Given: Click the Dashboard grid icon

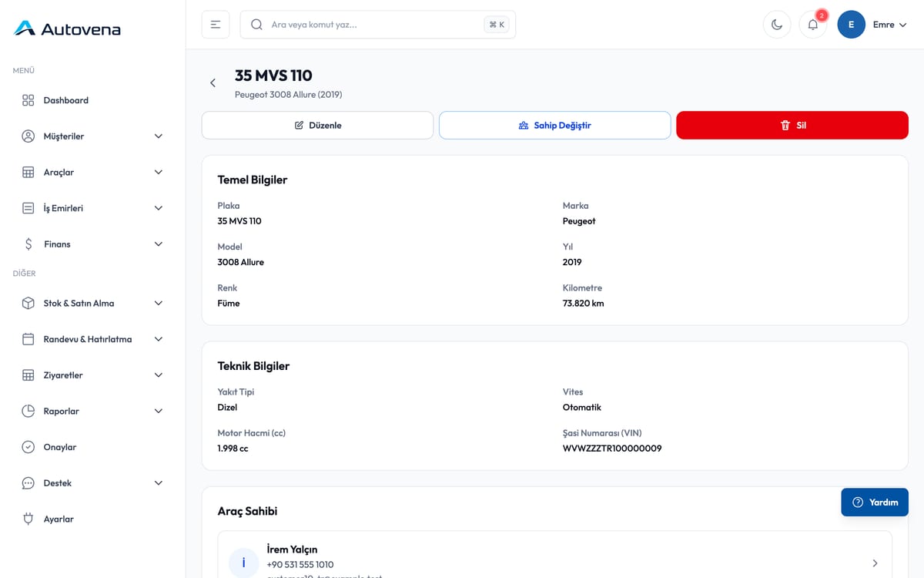Looking at the screenshot, I should [x=28, y=100].
